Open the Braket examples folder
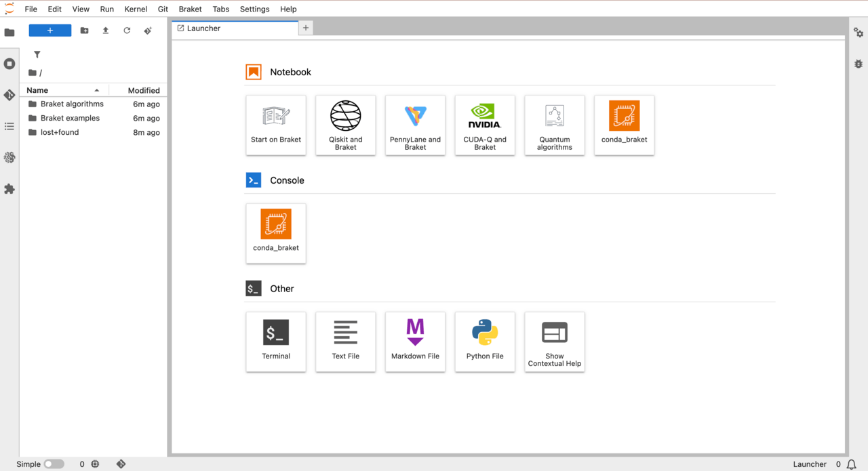The image size is (868, 471). (x=70, y=118)
